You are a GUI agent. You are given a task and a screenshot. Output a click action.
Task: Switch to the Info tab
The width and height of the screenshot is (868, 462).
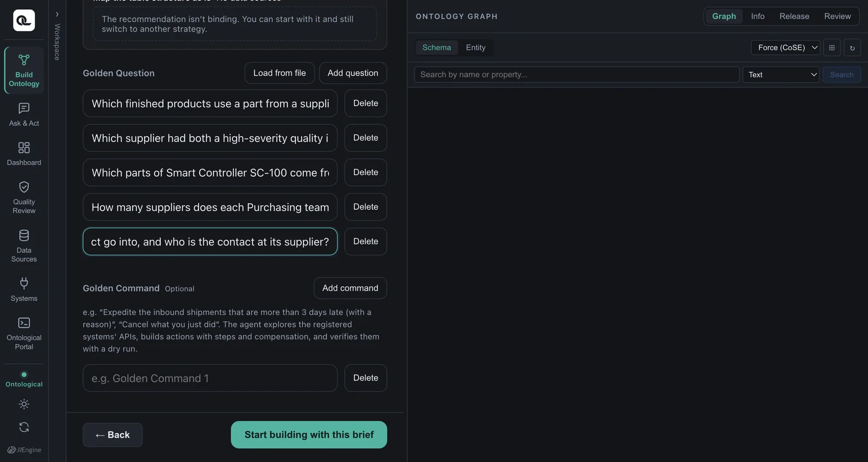pyautogui.click(x=758, y=16)
